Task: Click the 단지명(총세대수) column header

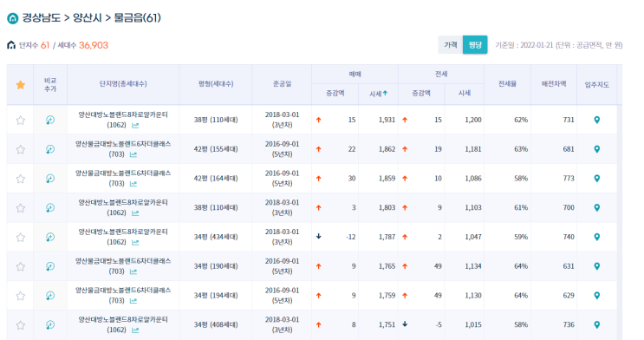Action: [123, 84]
